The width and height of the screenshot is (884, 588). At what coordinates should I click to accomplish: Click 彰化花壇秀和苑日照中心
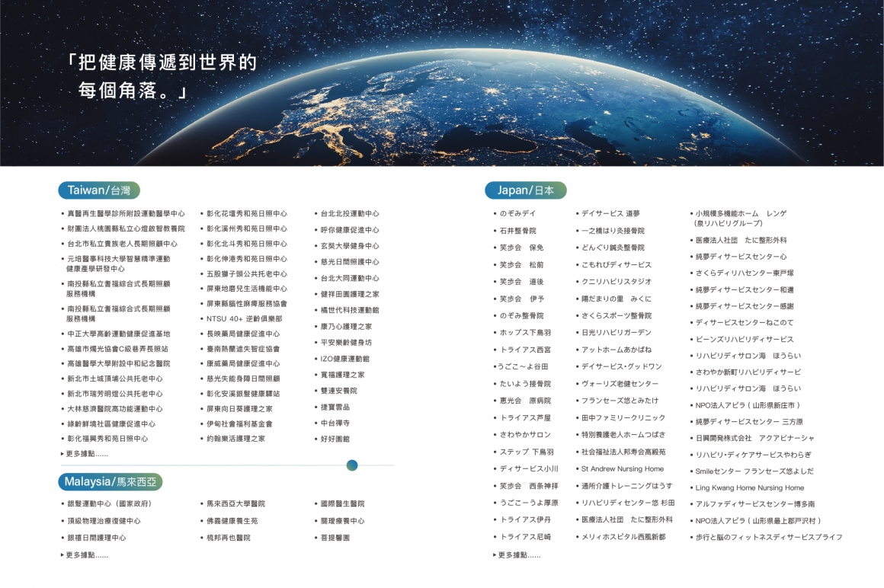246,214
